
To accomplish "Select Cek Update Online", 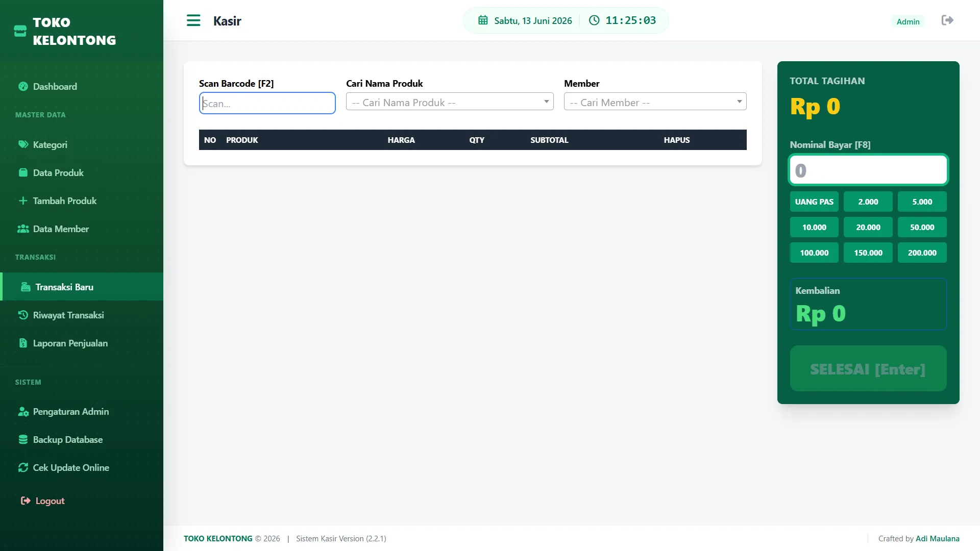I will click(x=82, y=467).
